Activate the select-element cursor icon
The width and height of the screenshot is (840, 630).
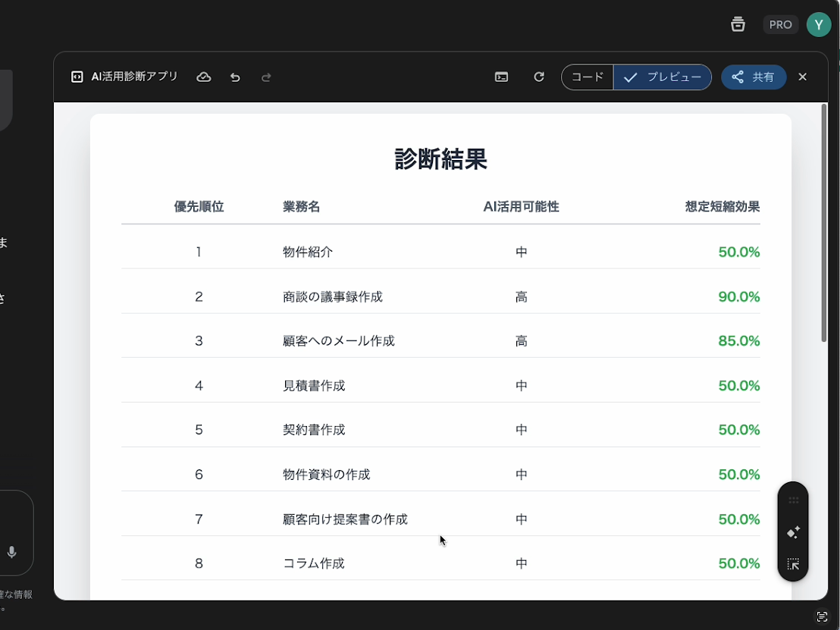pyautogui.click(x=793, y=564)
